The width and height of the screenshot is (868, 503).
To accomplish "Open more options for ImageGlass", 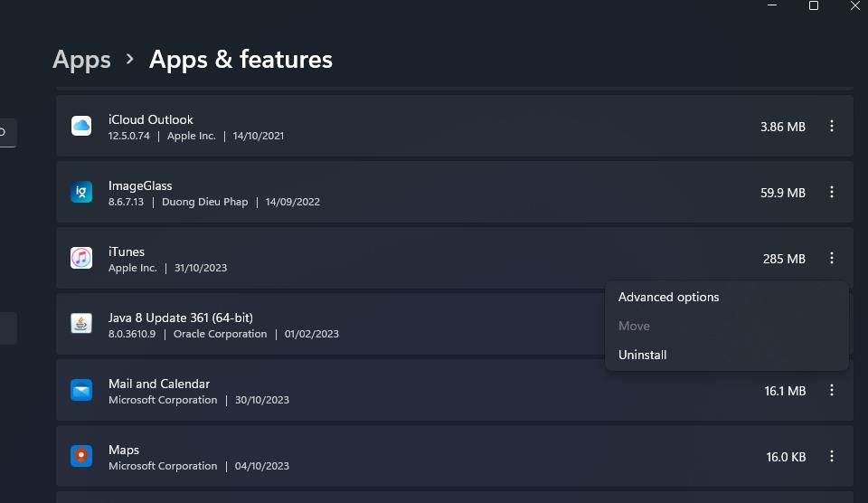I will point(831,193).
